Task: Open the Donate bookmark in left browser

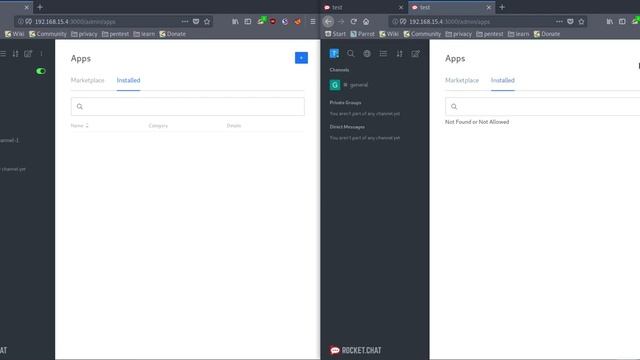Action: coord(172,34)
